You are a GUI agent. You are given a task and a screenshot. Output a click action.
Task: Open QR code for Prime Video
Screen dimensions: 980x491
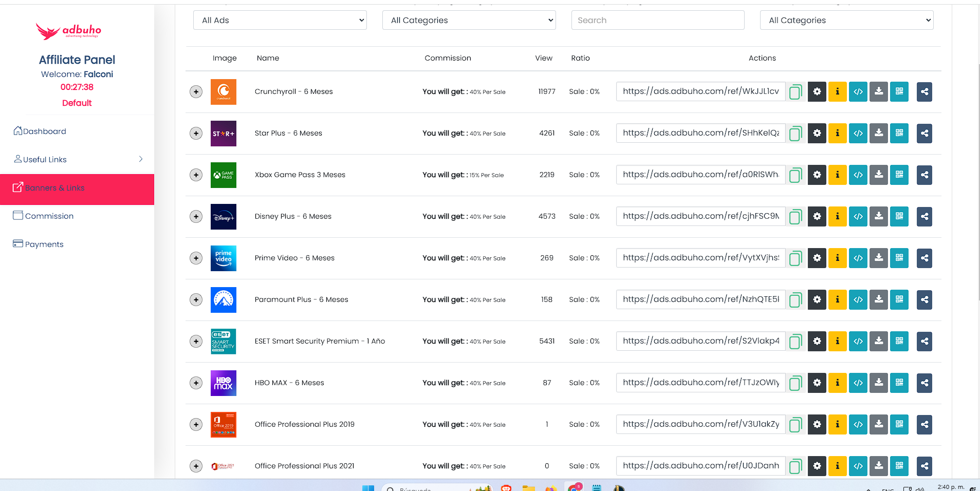click(899, 258)
